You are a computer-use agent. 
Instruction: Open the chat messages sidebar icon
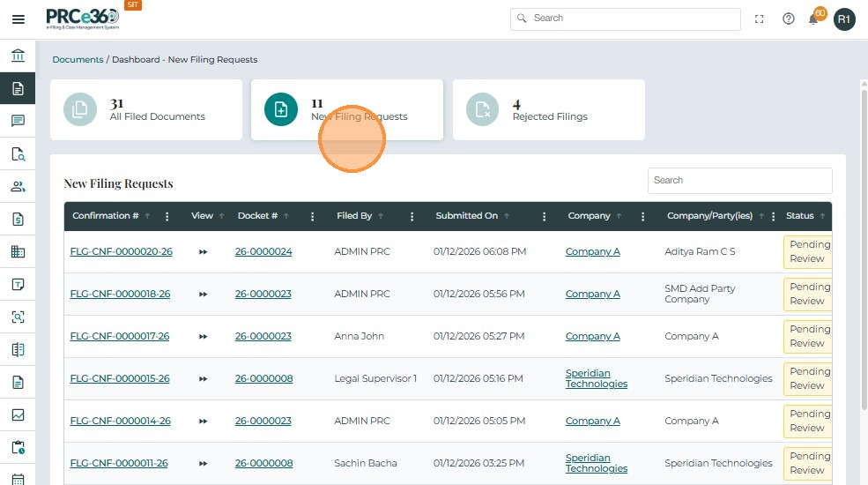(18, 121)
